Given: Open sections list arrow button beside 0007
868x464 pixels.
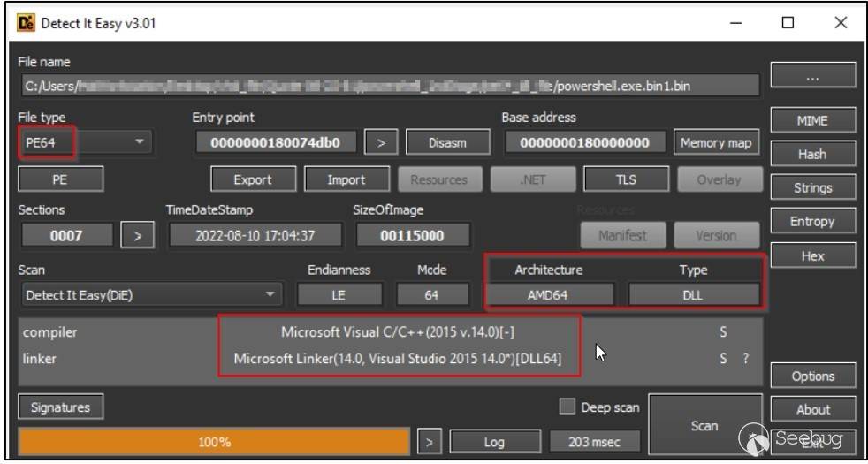Looking at the screenshot, I should pos(137,235).
